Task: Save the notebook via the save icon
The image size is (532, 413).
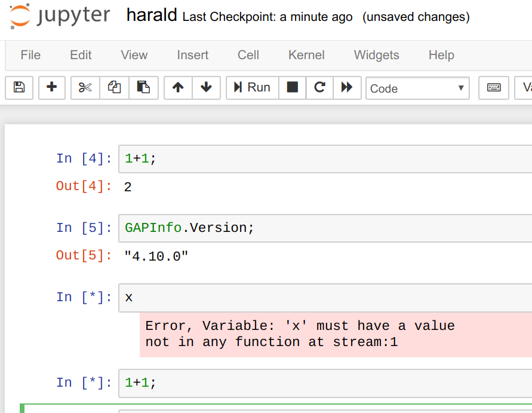Action: (19, 88)
